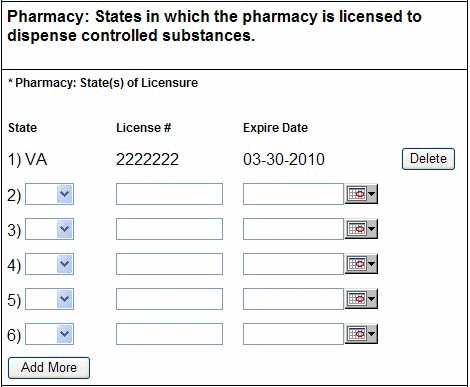The width and height of the screenshot is (470, 387).
Task: Focus the License # field in row 2
Action: pos(169,194)
